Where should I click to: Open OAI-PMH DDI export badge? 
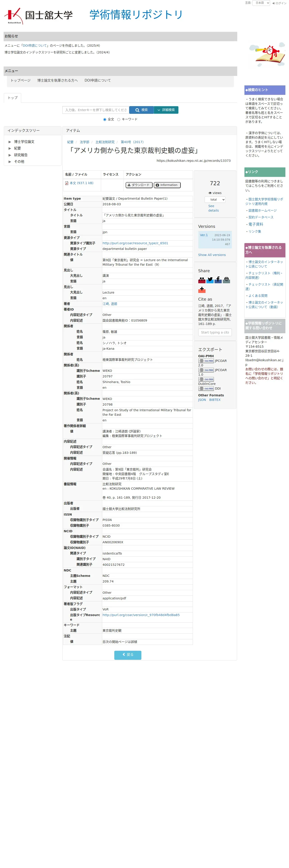(x=206, y=388)
